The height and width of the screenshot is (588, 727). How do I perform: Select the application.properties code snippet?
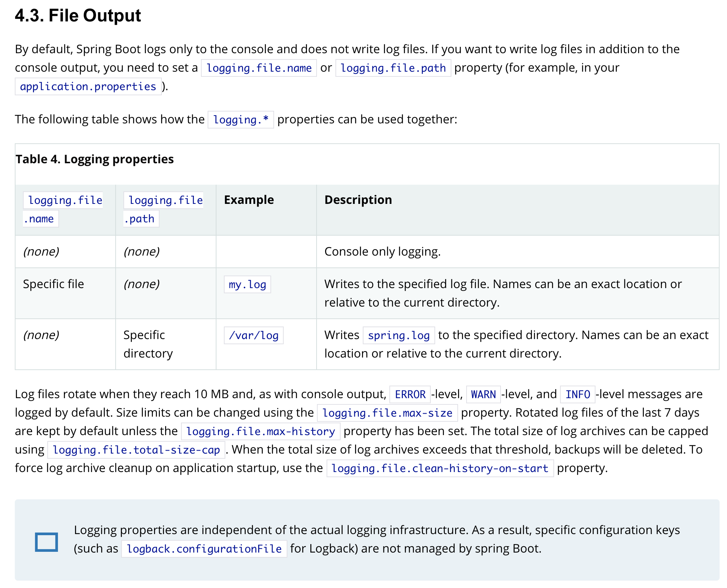point(88,86)
